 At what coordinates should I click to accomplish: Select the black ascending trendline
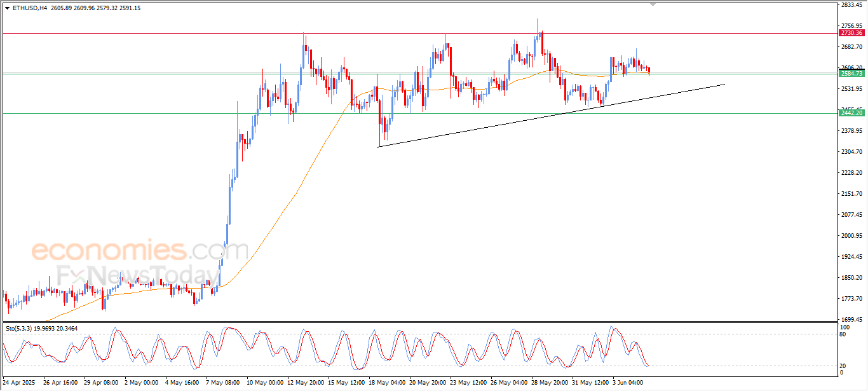pos(551,116)
